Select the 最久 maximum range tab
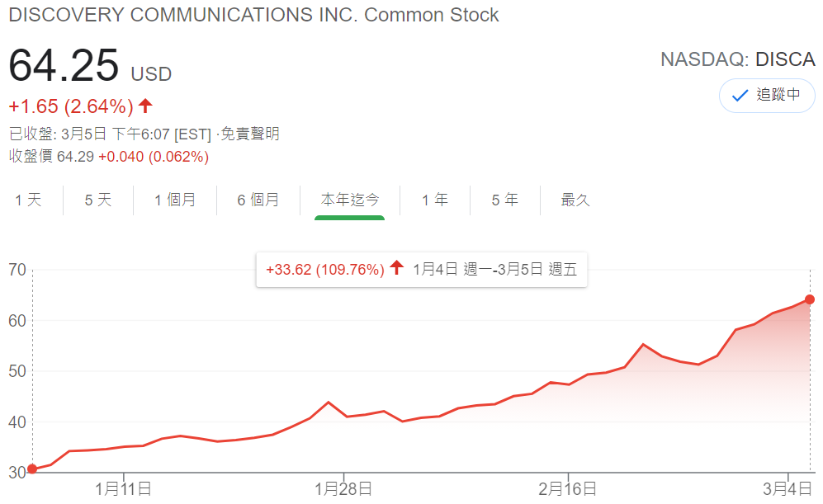This screenshot has height=504, width=823. (x=576, y=200)
